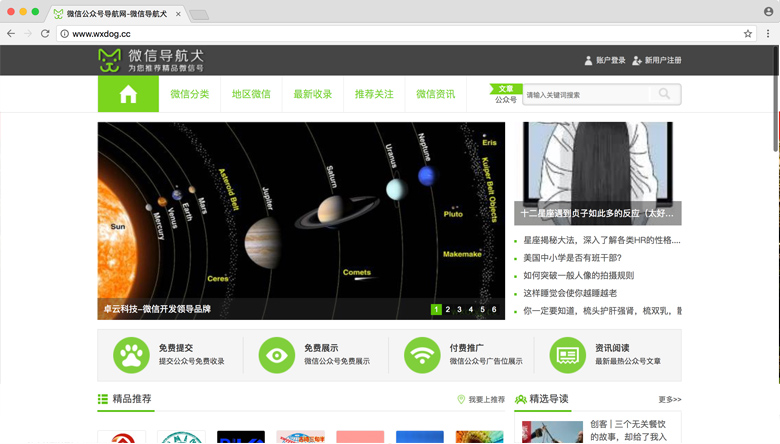
Task: Switch to carousel slide 3
Action: tap(459, 309)
